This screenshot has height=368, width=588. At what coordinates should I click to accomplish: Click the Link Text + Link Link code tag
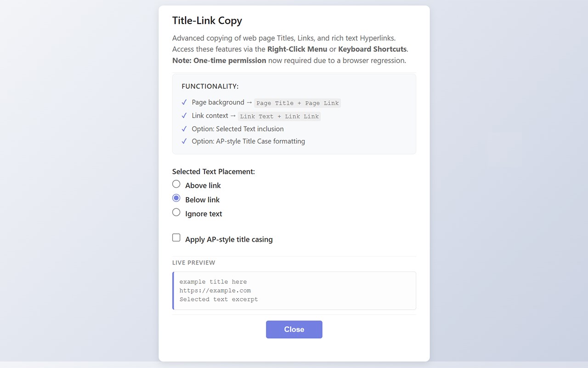tap(279, 116)
